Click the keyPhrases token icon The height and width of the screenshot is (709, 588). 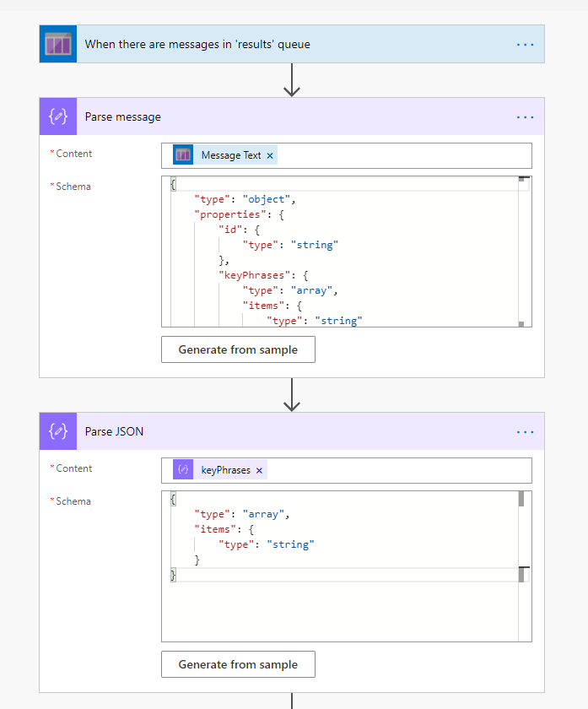pyautogui.click(x=183, y=469)
